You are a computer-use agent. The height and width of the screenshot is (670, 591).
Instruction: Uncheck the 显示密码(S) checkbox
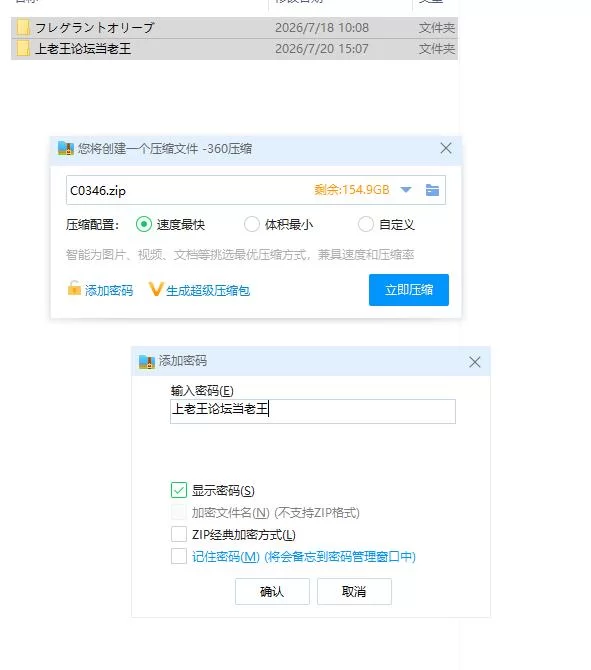click(x=179, y=490)
